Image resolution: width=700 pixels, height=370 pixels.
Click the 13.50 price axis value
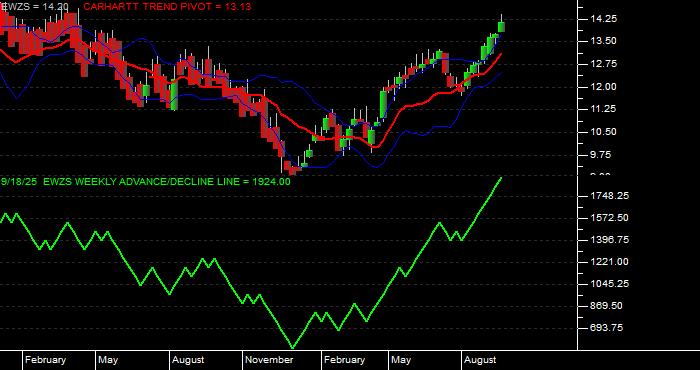604,41
